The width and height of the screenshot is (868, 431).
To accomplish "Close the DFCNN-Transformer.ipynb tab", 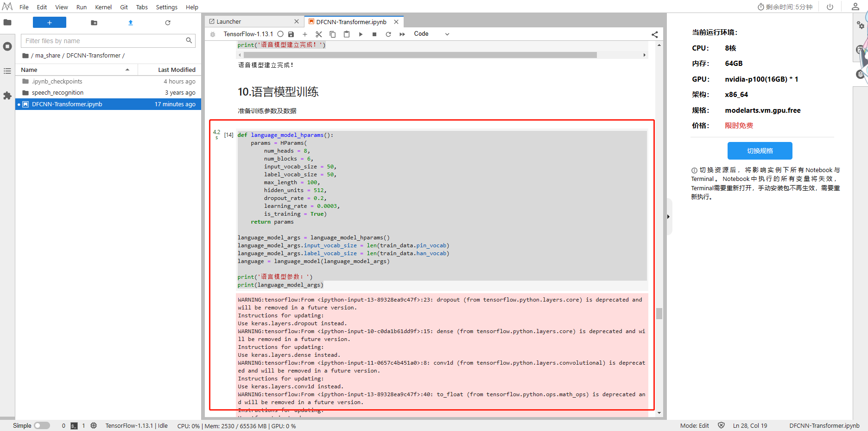I will tap(396, 22).
